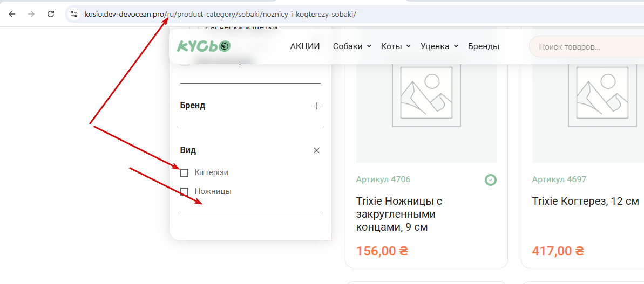
Task: Click the Кусьо logo
Action: tap(204, 46)
